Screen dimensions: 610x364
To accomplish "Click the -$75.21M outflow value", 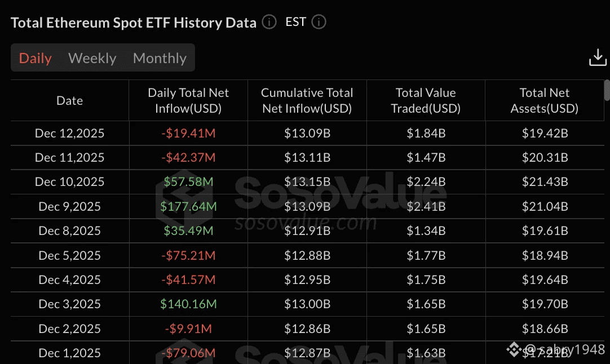I will coord(188,256).
